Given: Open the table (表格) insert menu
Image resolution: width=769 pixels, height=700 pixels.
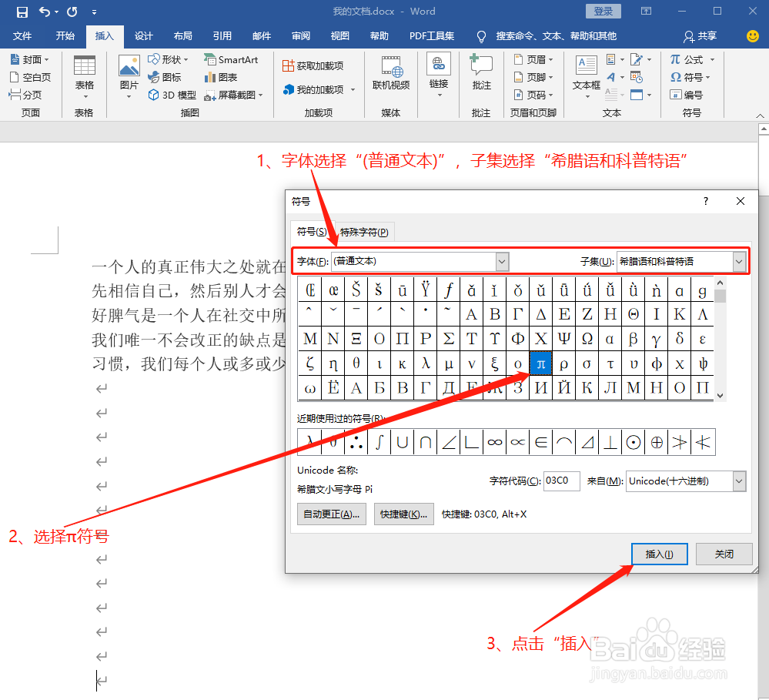Looking at the screenshot, I should tap(85, 76).
